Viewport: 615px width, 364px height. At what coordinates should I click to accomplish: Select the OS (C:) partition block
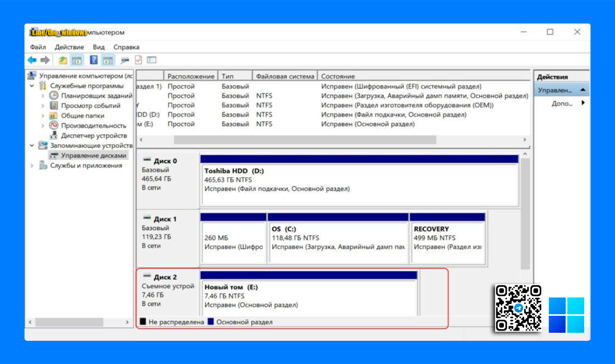pos(338,238)
